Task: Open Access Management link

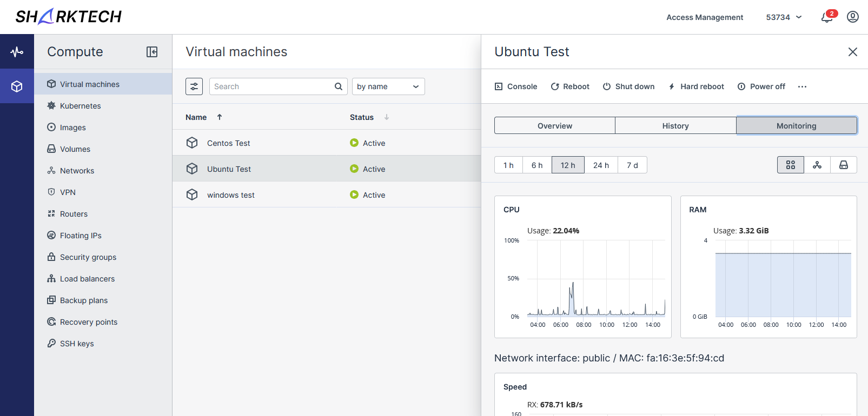Action: coord(704,17)
